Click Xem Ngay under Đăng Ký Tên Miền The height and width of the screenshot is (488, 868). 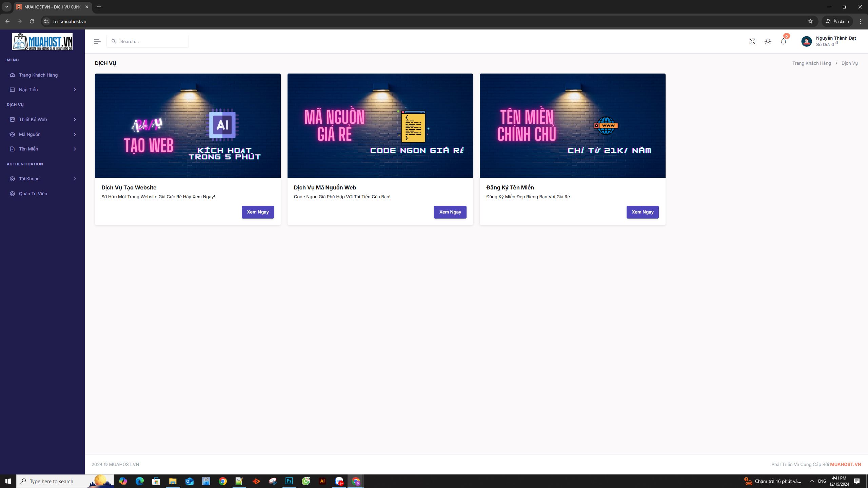pos(642,212)
